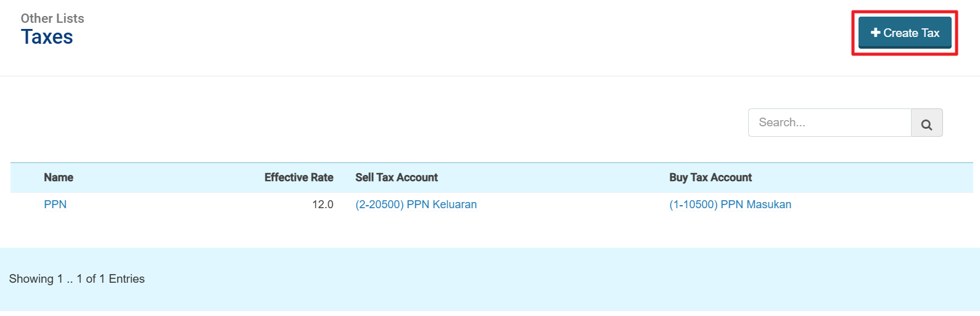Select the 12.0 effective rate value

click(323, 205)
